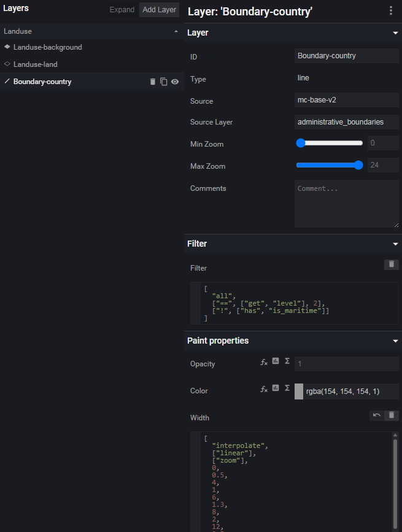Open the Color swatch picker

(x=299, y=391)
